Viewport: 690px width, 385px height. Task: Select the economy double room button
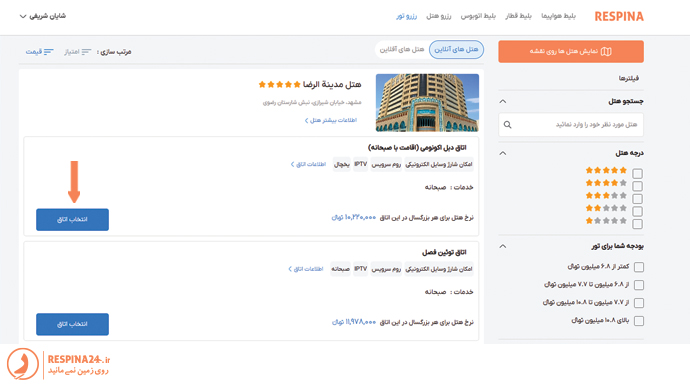pos(72,220)
